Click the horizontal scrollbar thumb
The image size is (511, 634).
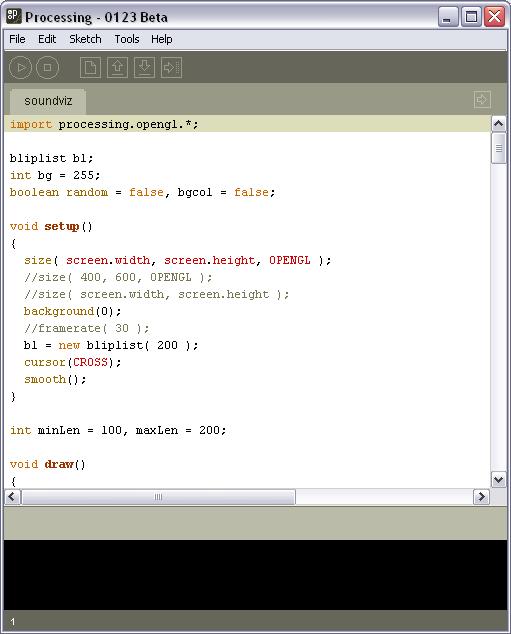click(x=158, y=497)
